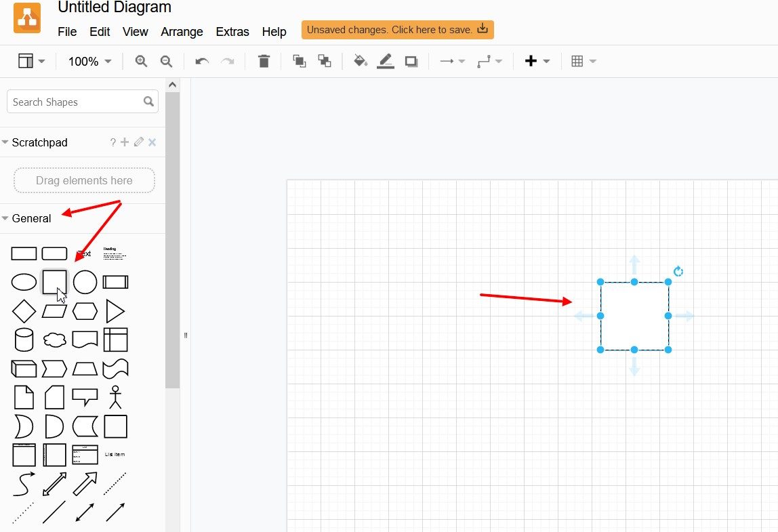
Task: Open the connection arrow style dropdown
Action: coord(452,61)
